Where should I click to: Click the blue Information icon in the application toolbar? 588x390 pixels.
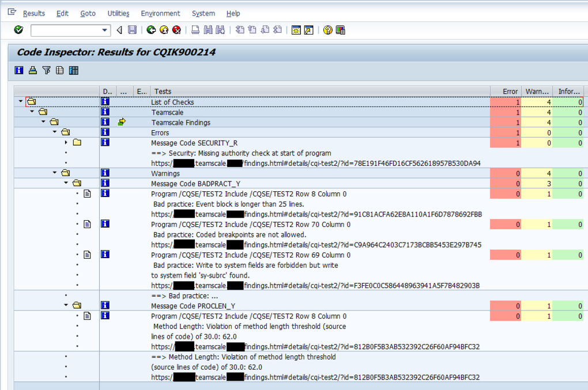tap(18, 70)
